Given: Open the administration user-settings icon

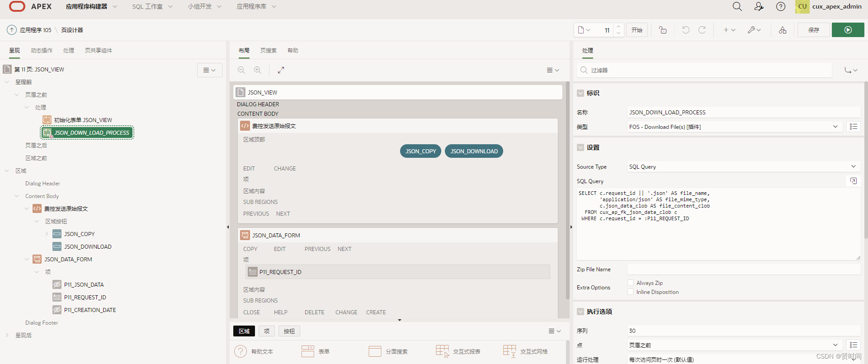Looking at the screenshot, I should (759, 6).
